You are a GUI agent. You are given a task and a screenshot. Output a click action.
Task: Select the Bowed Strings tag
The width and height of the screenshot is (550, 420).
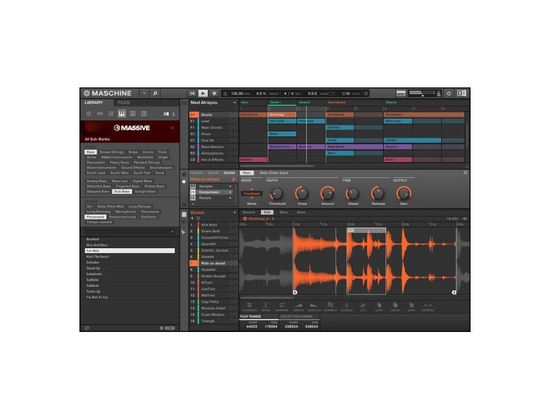(x=112, y=152)
